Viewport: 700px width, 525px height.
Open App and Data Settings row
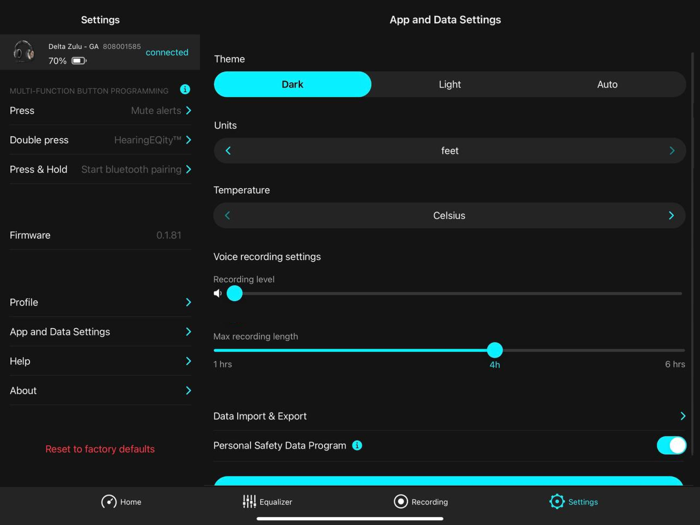[x=100, y=332]
